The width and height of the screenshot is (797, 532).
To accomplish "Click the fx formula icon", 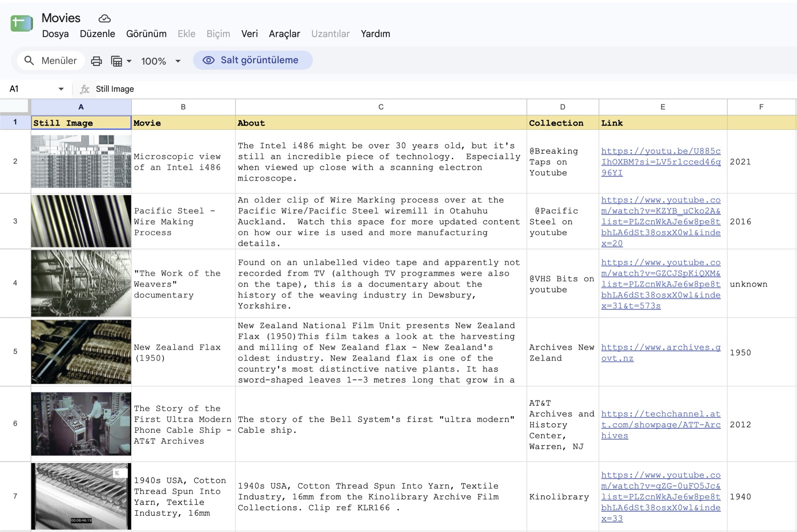I will pos(84,89).
